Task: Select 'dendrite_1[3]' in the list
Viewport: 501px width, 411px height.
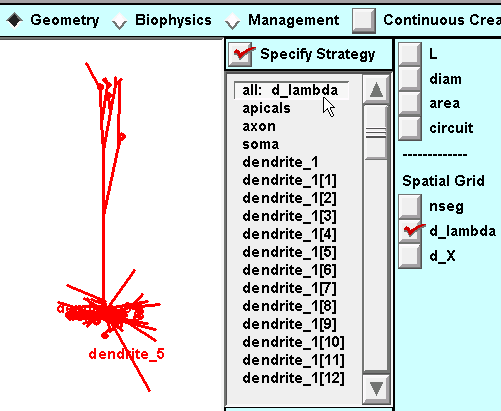Action: coord(289,216)
